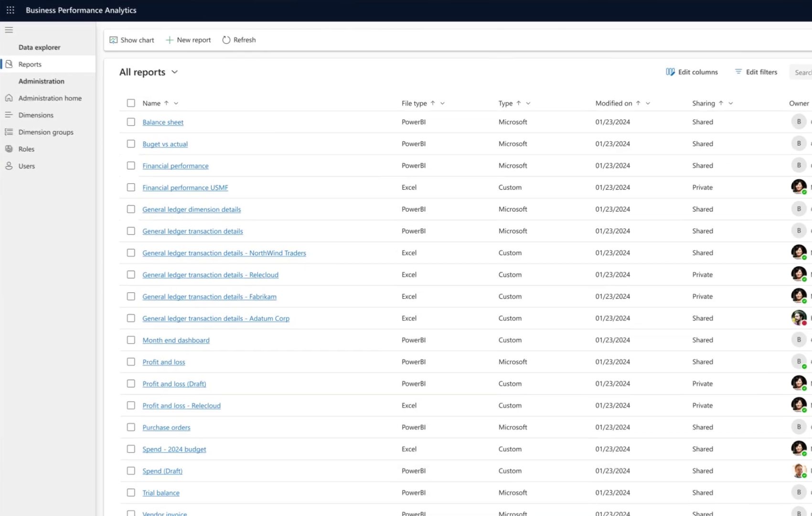
Task: Click the Administration home house icon
Action: click(9, 98)
